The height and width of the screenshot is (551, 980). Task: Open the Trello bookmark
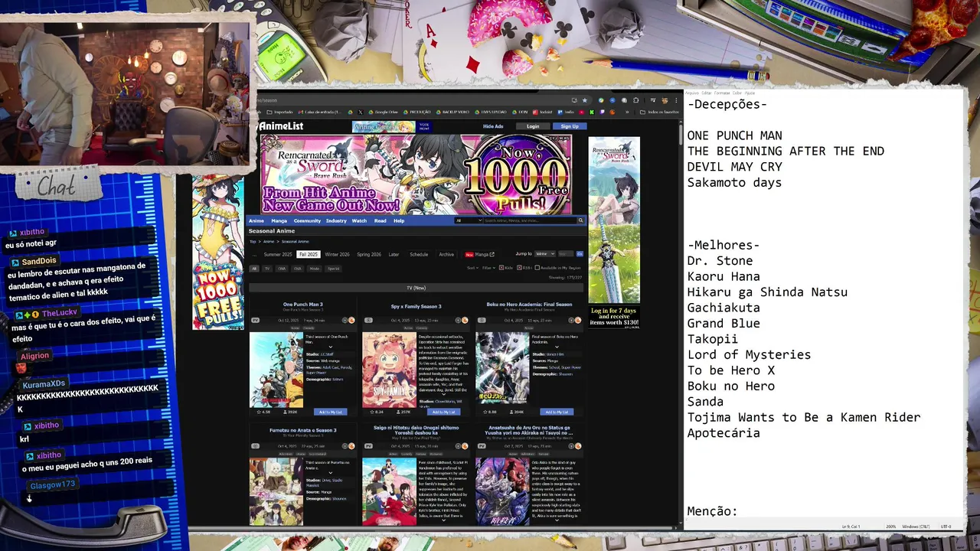click(566, 112)
